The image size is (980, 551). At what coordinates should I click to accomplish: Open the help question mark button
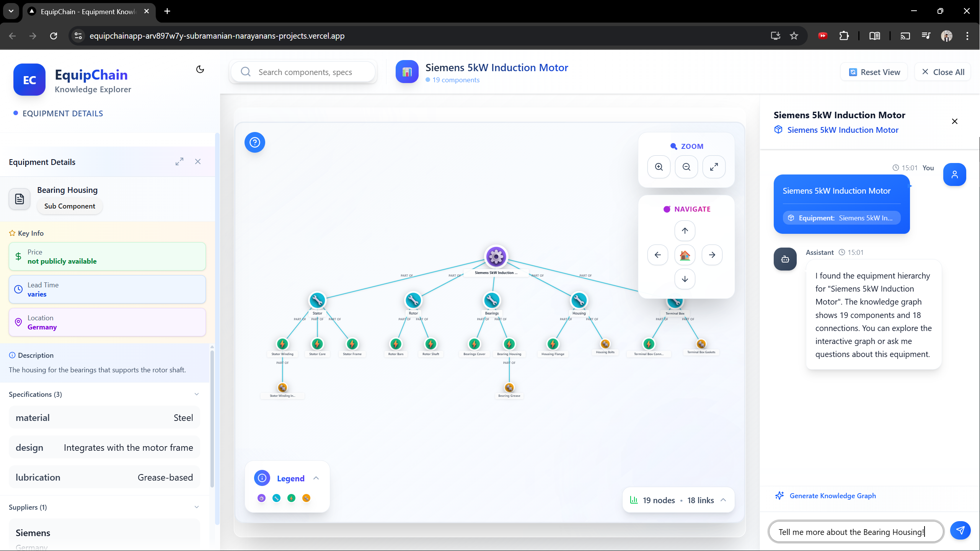pos(255,142)
